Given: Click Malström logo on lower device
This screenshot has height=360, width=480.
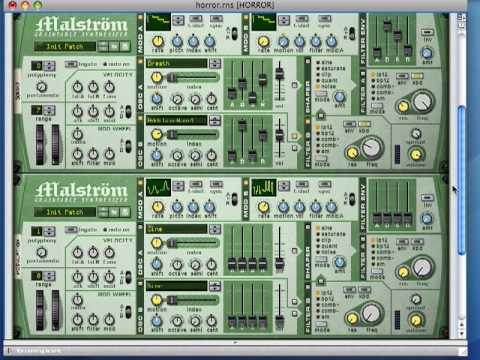Looking at the screenshot, I should tap(82, 191).
